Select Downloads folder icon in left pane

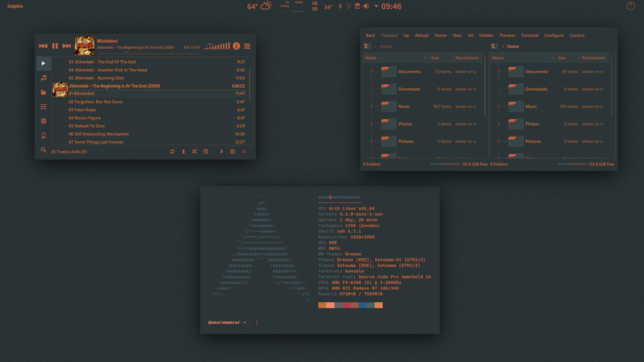[x=389, y=89]
